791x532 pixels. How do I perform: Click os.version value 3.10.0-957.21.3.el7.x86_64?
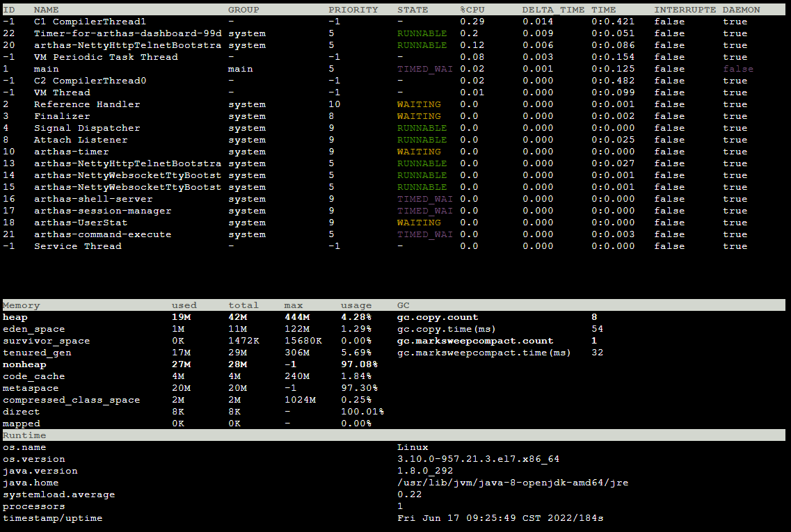pyautogui.click(x=478, y=460)
